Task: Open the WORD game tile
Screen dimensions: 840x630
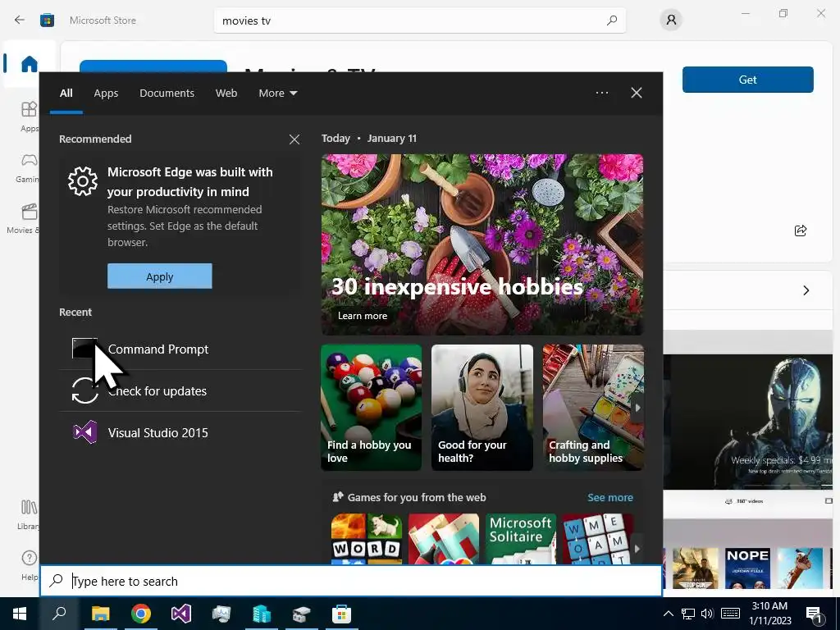Action: pyautogui.click(x=367, y=539)
